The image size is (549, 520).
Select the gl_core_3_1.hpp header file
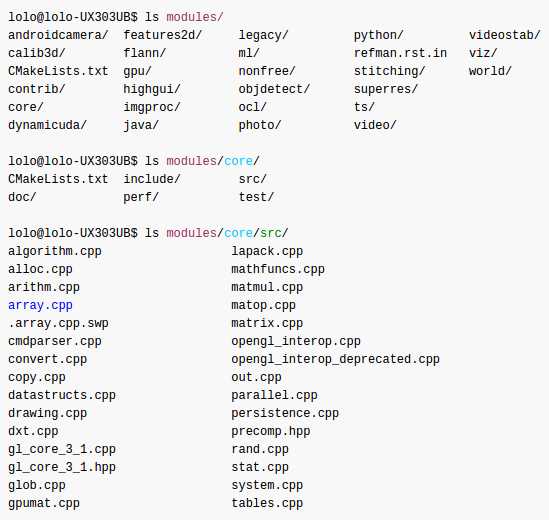[x=62, y=467]
